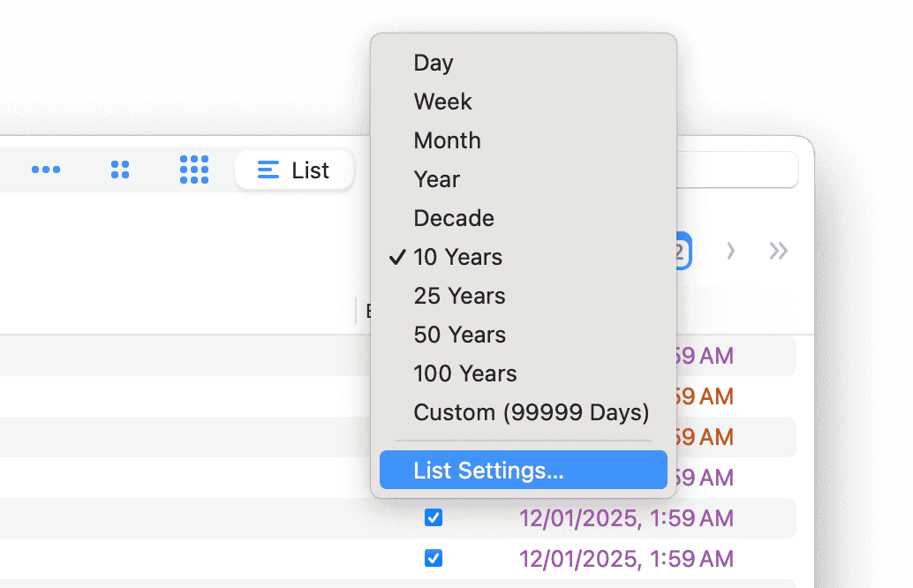Viewport: 913px width, 588px height.
Task: Jump ahead with the double chevron icon
Action: coord(778,251)
